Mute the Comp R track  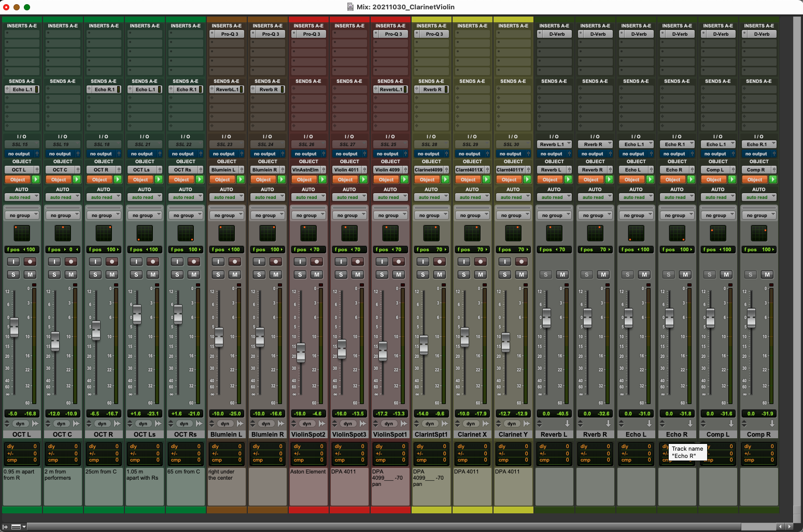[767, 275]
